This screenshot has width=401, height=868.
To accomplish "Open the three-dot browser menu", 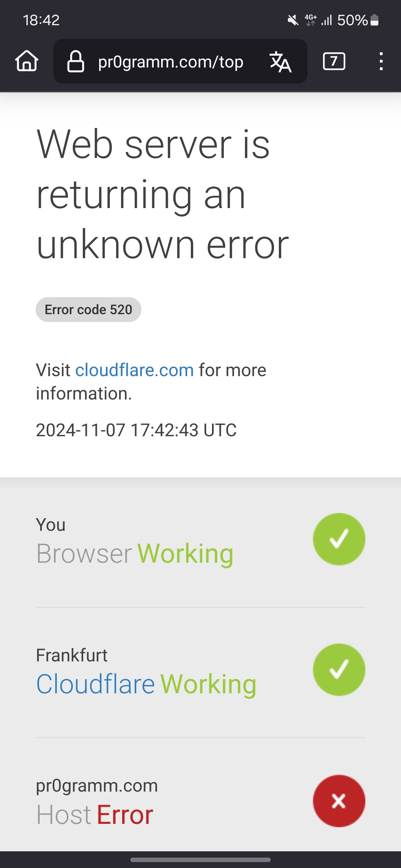I will tap(381, 61).
